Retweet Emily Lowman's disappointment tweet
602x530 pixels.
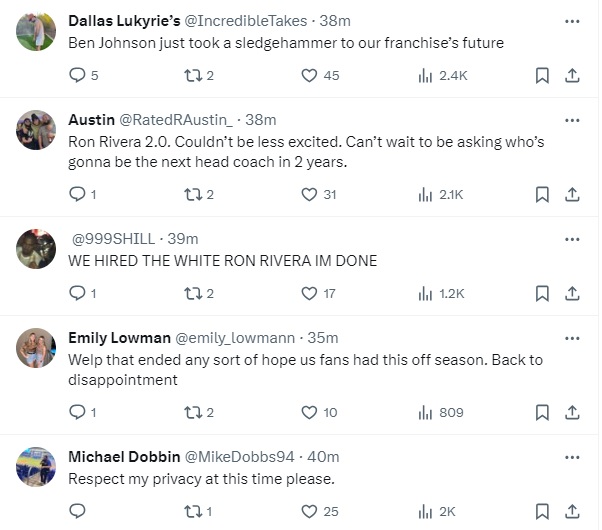coord(194,411)
